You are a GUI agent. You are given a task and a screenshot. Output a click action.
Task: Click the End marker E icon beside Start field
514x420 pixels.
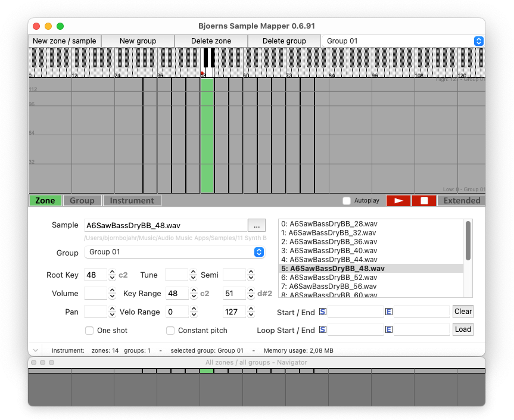pos(389,312)
